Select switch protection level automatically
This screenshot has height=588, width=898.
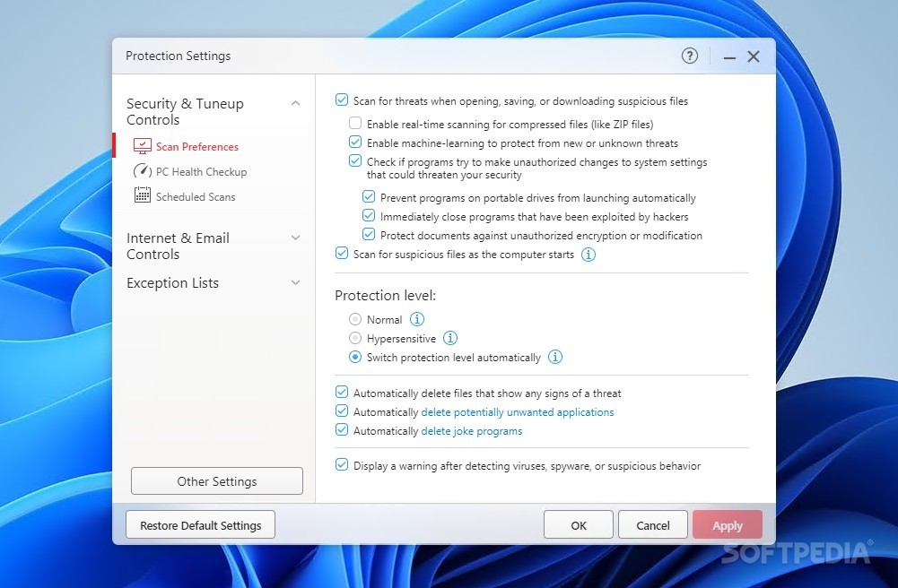(355, 357)
